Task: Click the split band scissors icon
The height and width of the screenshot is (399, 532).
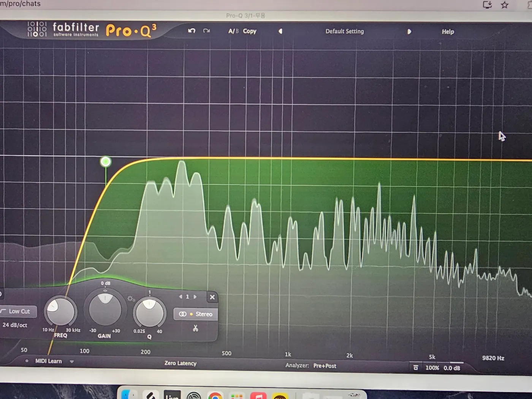Action: coord(195,328)
